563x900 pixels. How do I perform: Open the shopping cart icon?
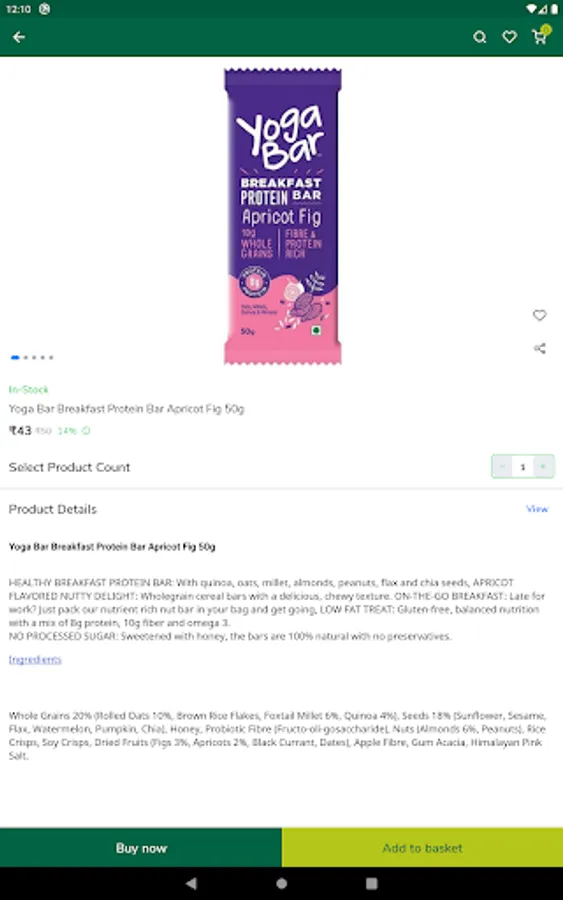pyautogui.click(x=539, y=36)
